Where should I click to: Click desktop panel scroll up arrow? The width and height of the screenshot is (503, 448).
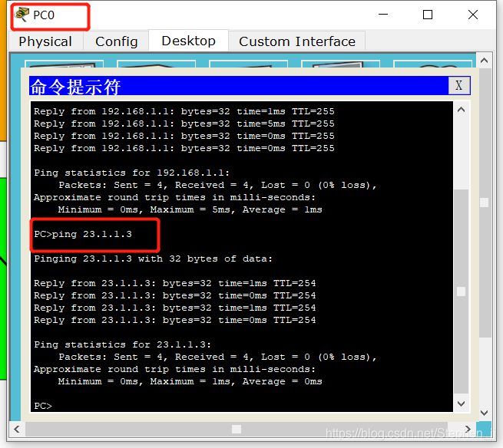[485, 61]
